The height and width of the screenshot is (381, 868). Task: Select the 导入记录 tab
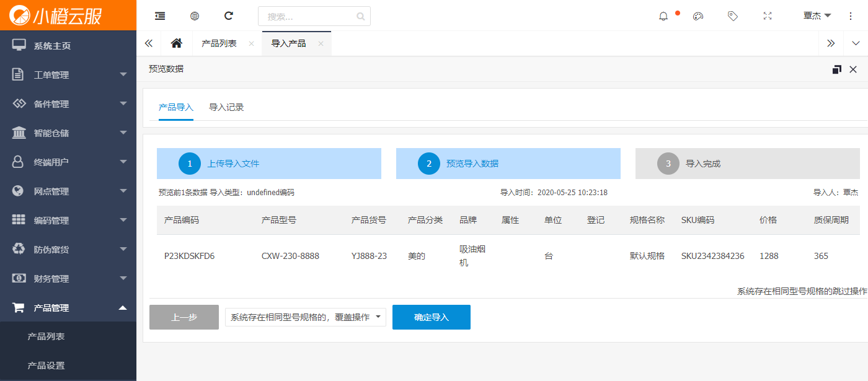[226, 107]
